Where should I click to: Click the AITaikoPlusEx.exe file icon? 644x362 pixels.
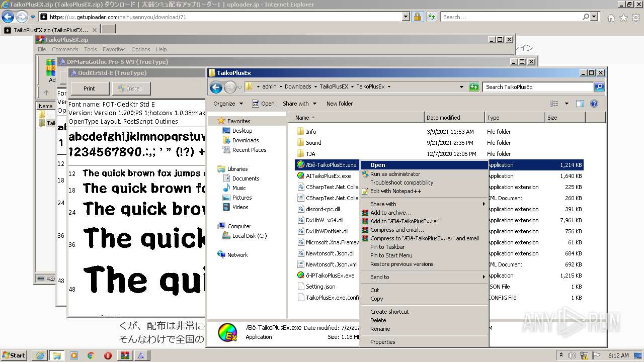point(300,176)
